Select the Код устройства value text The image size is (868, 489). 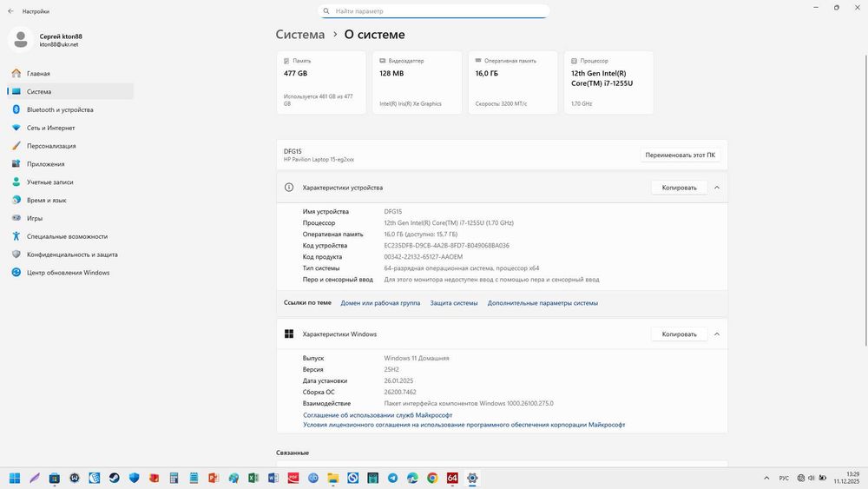[x=447, y=245]
